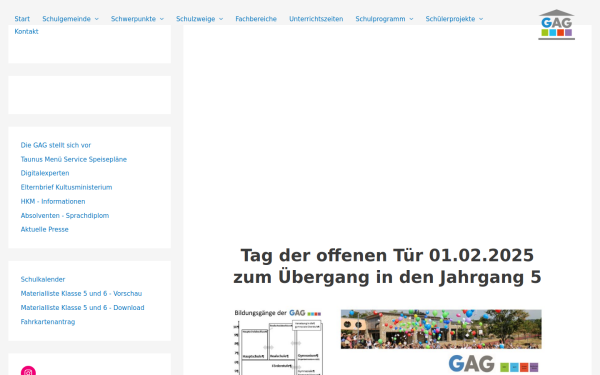Open the Schulgemeinde menu item

66,19
